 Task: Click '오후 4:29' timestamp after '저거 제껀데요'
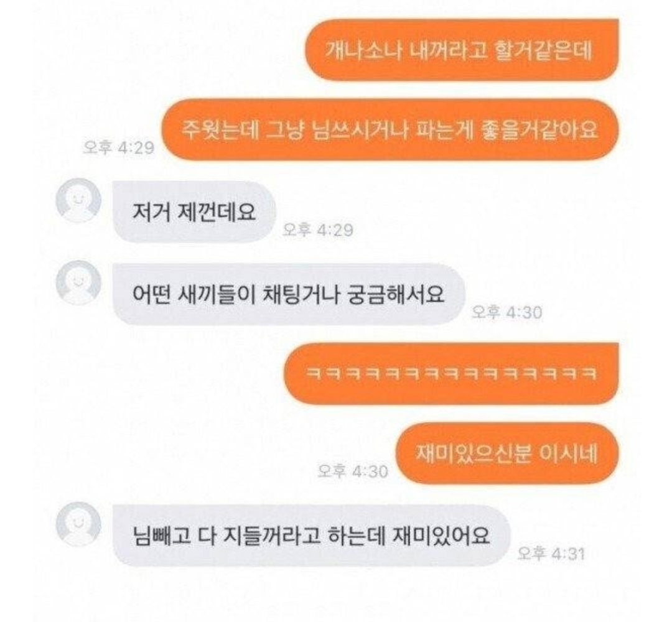click(x=318, y=230)
